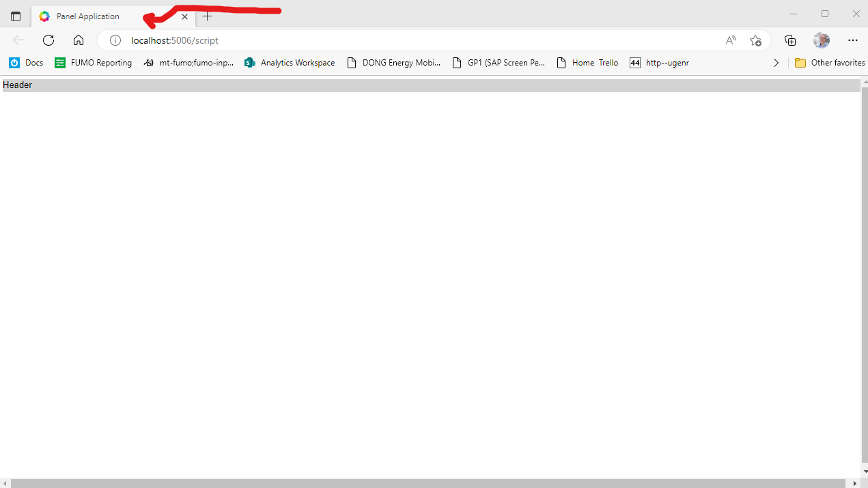
Task: Open the Home Trello bookmark
Action: click(587, 63)
